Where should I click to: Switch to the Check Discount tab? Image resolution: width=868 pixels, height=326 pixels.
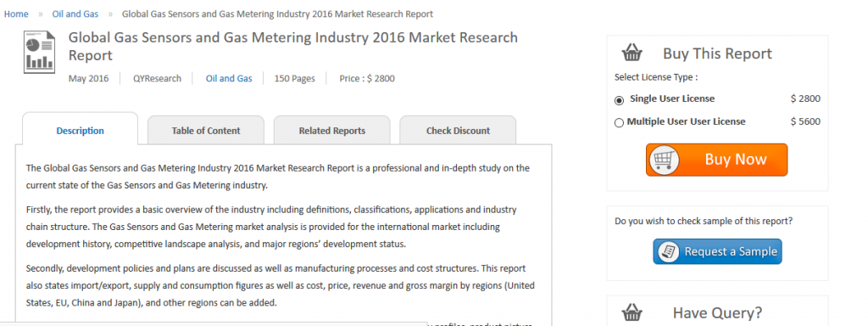(x=458, y=131)
